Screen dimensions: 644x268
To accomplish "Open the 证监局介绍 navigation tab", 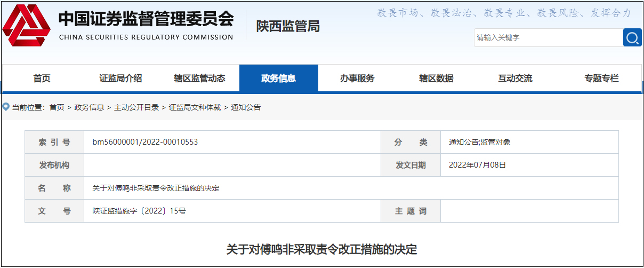I will tap(121, 78).
